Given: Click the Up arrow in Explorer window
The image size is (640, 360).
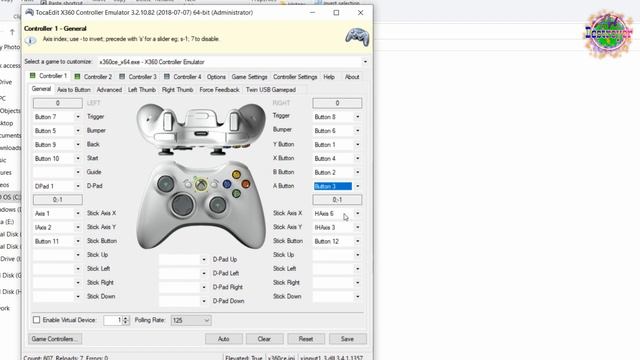Looking at the screenshot, I should coord(12,32).
